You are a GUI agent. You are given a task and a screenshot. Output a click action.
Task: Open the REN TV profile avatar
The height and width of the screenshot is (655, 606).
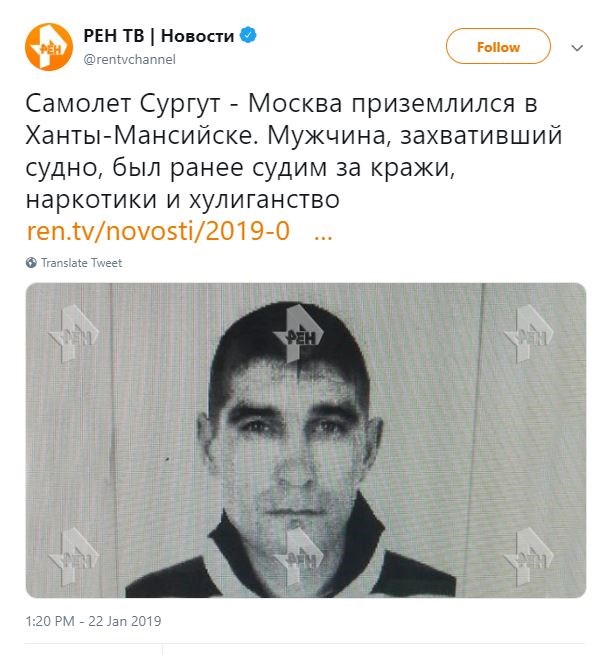point(49,47)
